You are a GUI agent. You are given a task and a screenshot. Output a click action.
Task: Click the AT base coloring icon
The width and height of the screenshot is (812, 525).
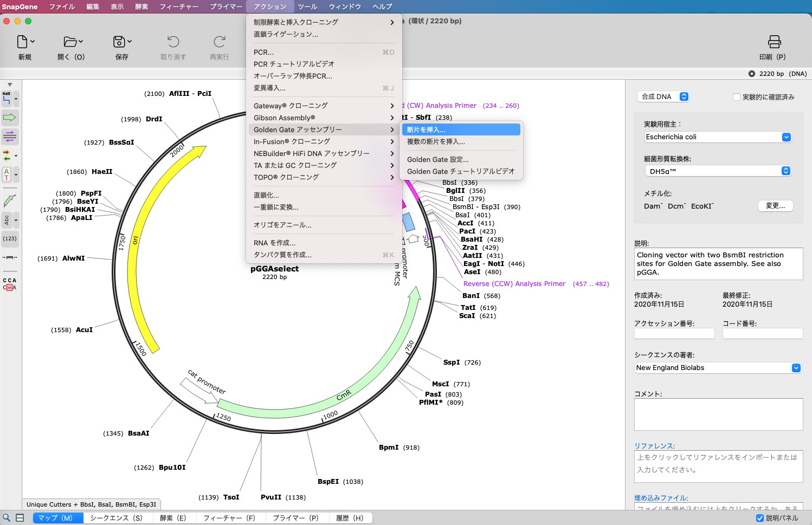point(7,174)
